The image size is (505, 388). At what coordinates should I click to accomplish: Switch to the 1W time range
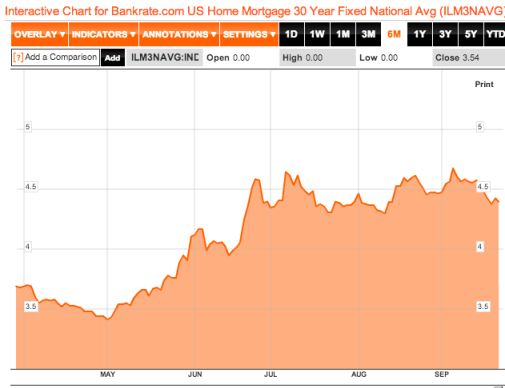317,34
